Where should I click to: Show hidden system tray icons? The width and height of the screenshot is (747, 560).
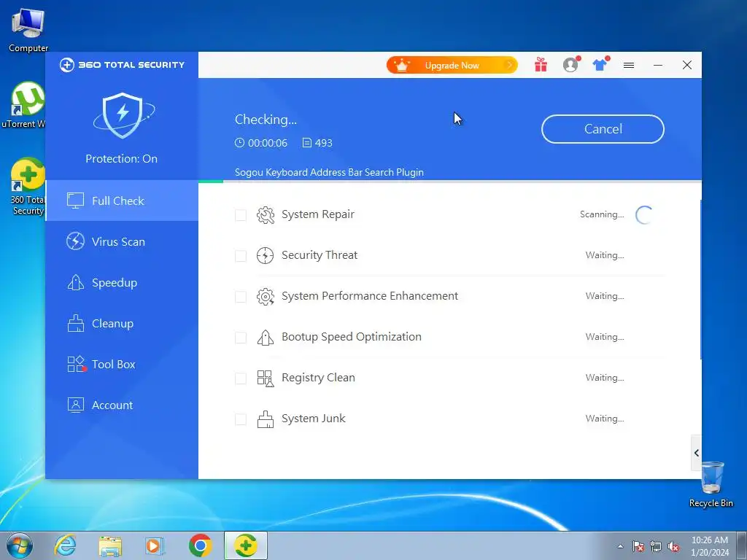pos(620,547)
